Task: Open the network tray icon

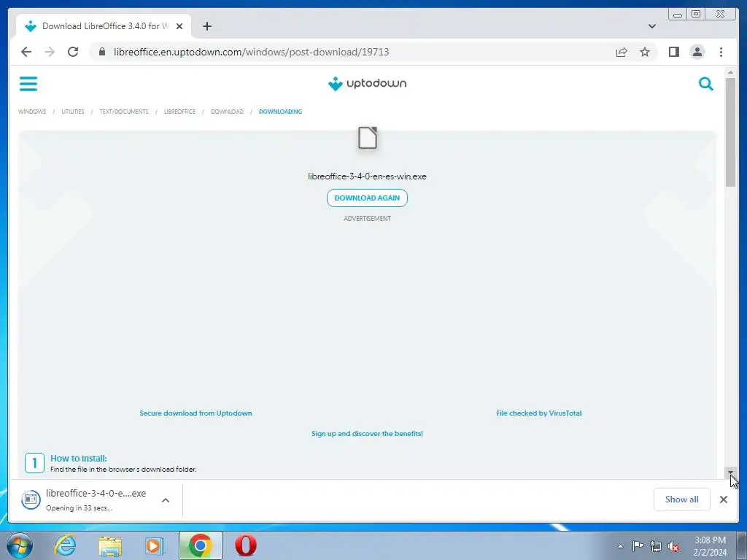Action: (656, 546)
